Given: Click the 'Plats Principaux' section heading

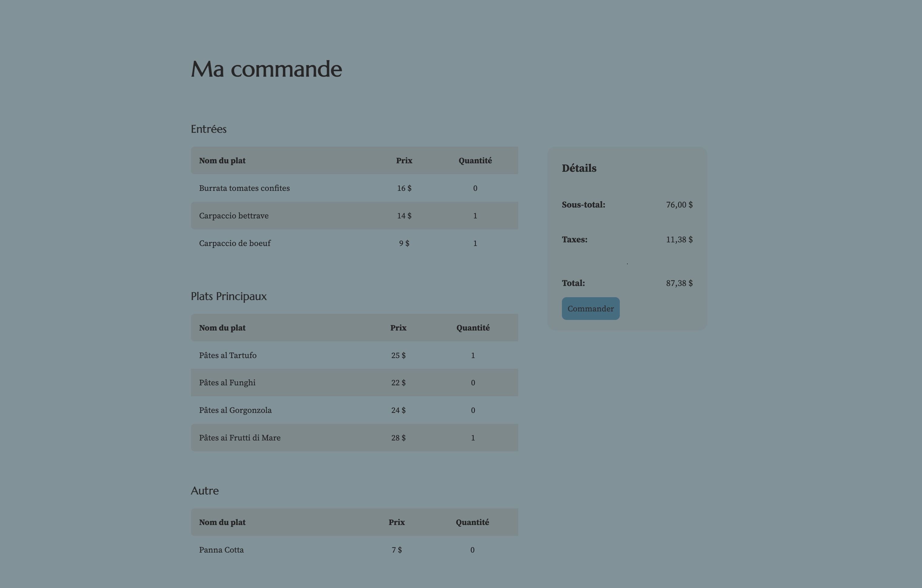Looking at the screenshot, I should click(x=229, y=296).
